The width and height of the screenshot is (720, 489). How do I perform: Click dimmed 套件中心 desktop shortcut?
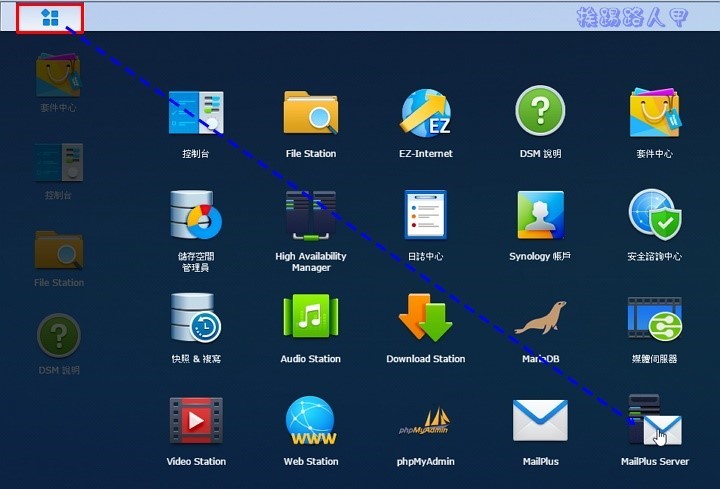point(58,74)
